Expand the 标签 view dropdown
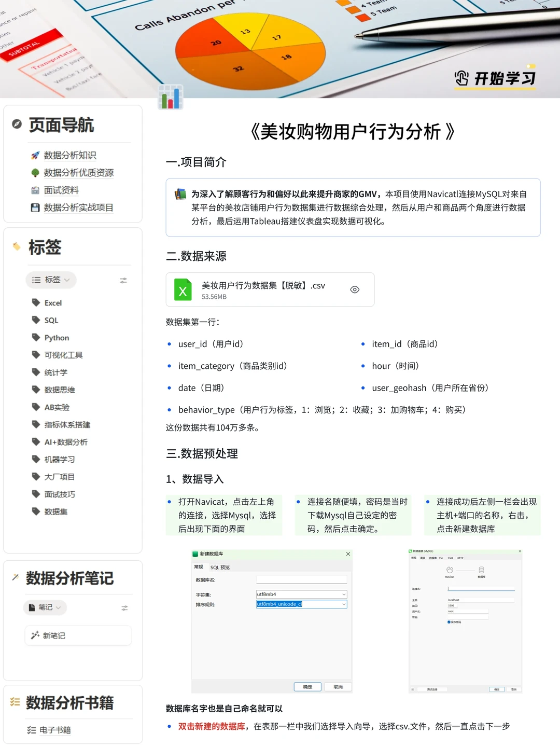 tap(51, 280)
